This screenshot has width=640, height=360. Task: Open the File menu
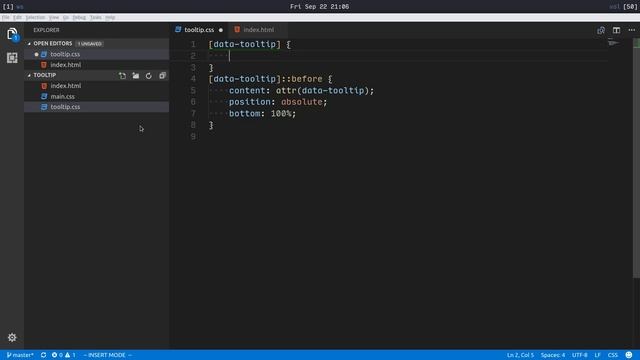(x=6, y=18)
